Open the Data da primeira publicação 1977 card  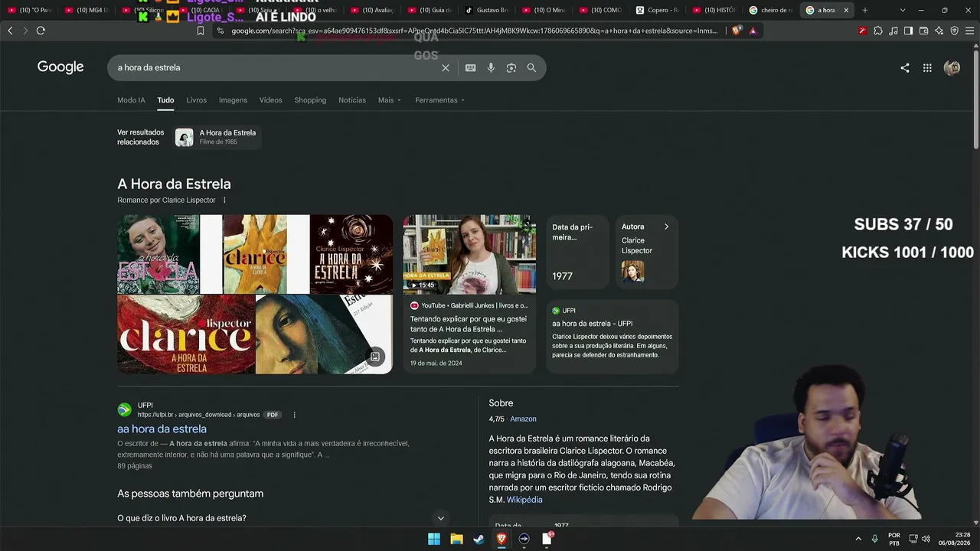coord(578,252)
